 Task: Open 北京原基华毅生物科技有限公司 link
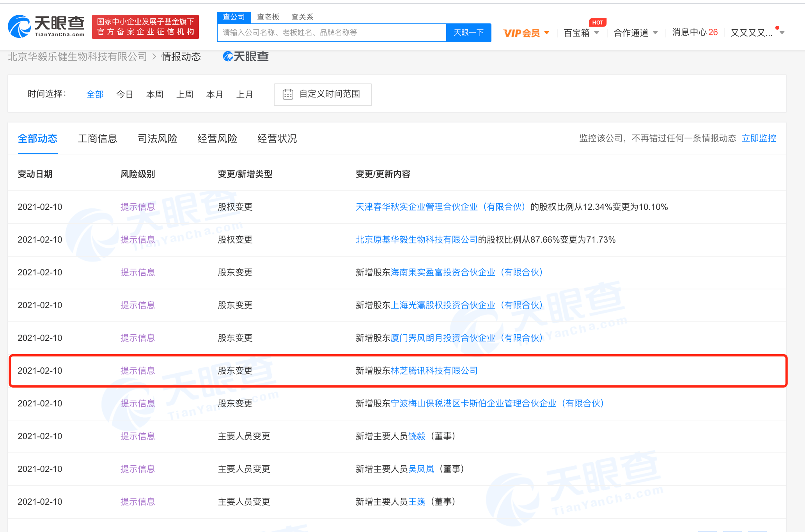(417, 240)
